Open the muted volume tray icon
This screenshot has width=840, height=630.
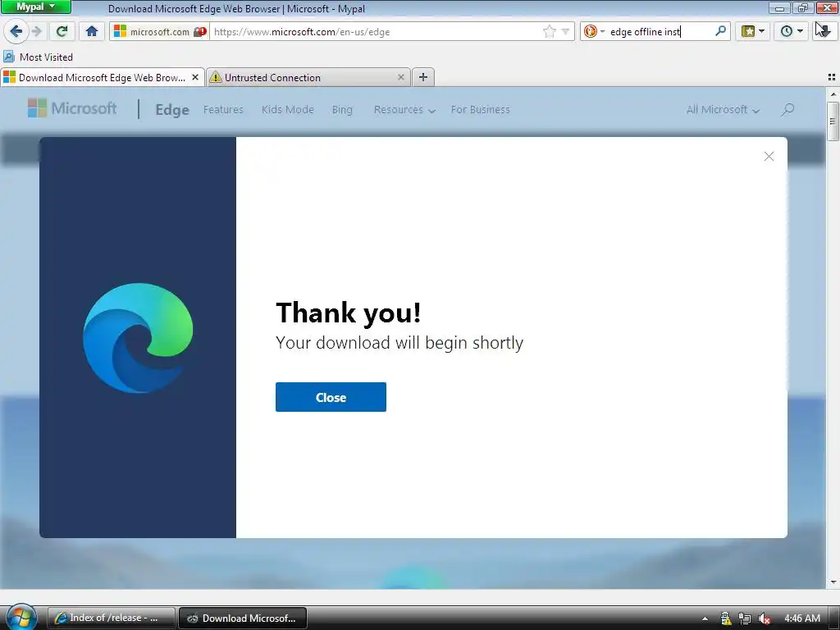point(765,619)
